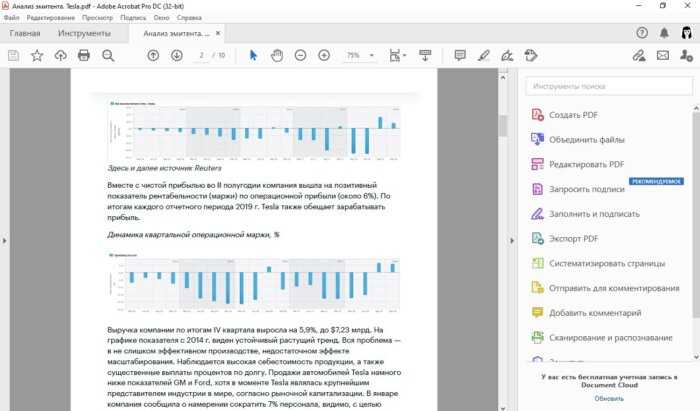Open Сканирование и распознавание tool
Screen dimensions: 700x411
coord(601,338)
